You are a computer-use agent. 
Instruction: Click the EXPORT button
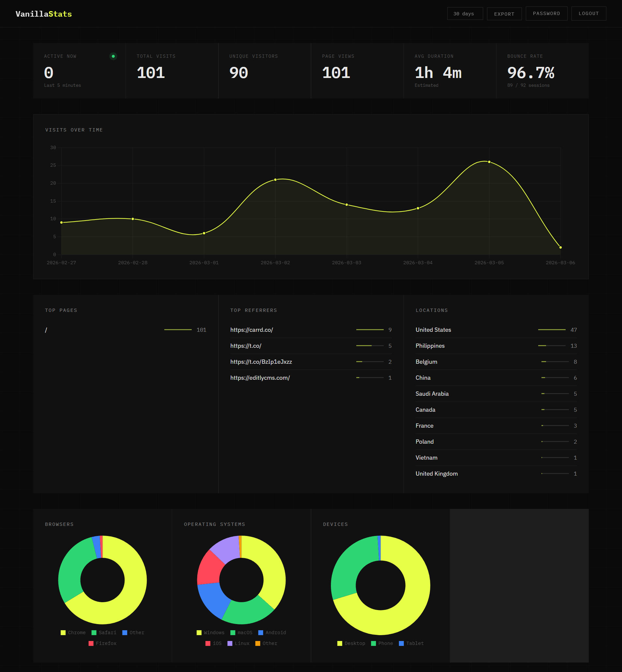click(x=504, y=14)
